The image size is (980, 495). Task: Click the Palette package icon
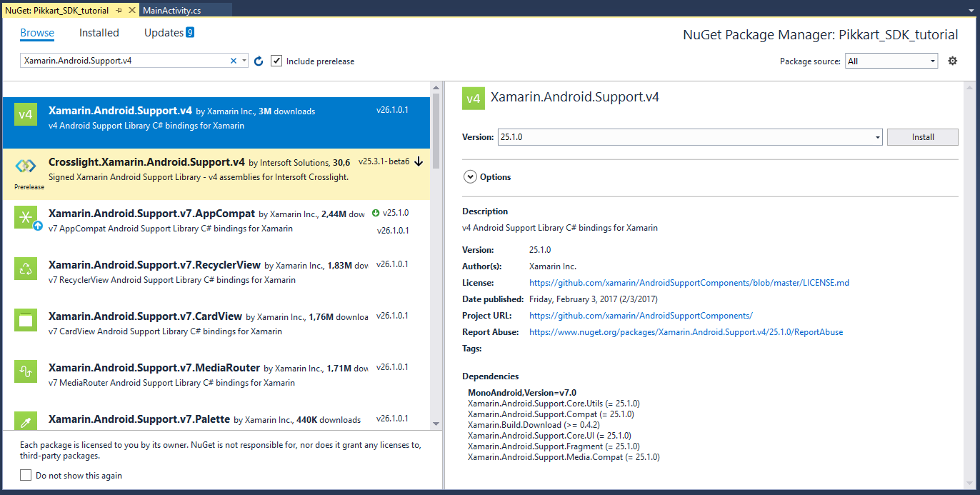(x=26, y=421)
